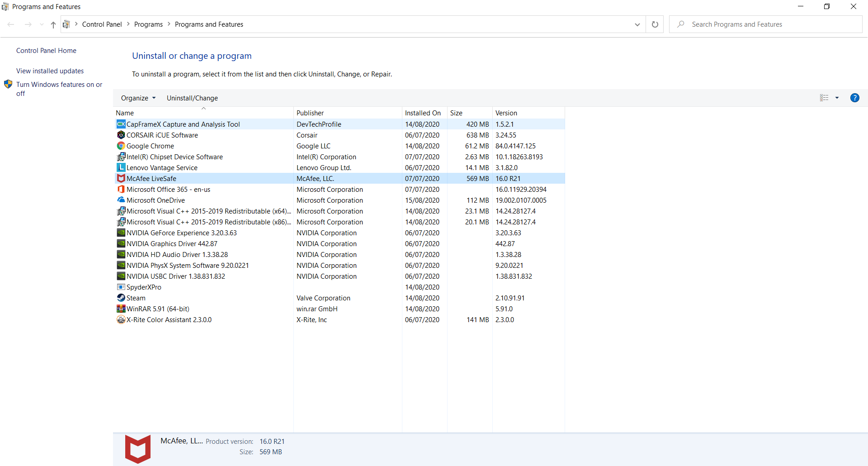Sort by the Publisher column header
868x466 pixels.
point(348,113)
